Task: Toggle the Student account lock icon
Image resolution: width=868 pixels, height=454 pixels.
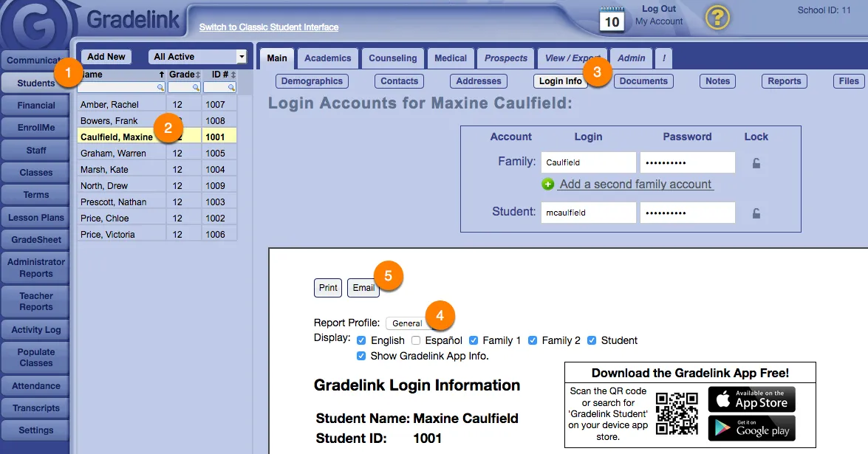Action: (x=756, y=213)
